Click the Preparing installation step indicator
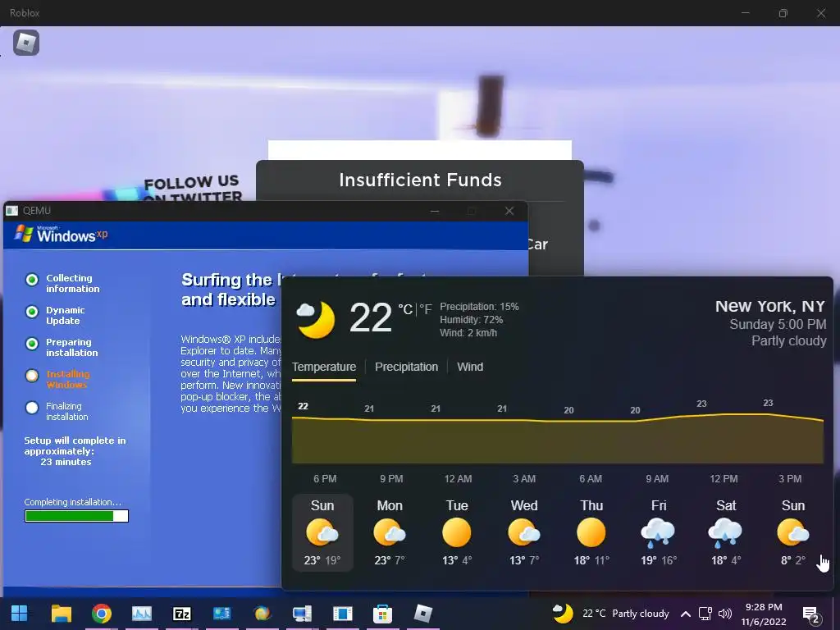Viewport: 840px width, 630px height. (32, 344)
